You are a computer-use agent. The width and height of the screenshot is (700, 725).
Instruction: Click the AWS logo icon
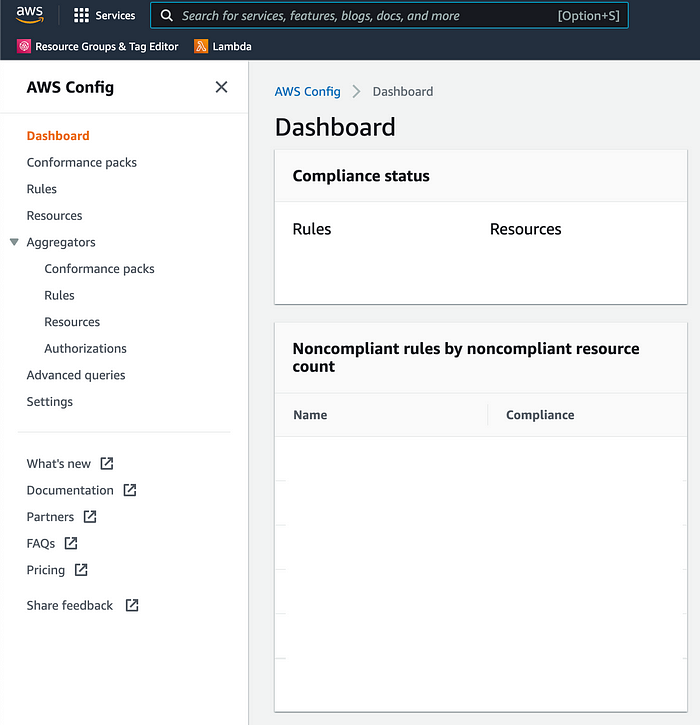[30, 15]
